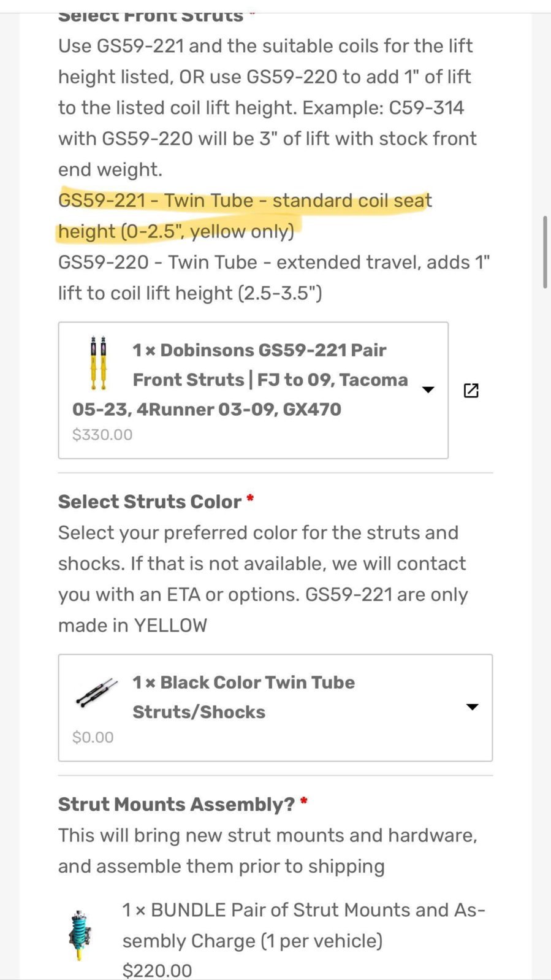Click the Select Struts Color heading
The width and height of the screenshot is (551, 980).
[x=150, y=502]
